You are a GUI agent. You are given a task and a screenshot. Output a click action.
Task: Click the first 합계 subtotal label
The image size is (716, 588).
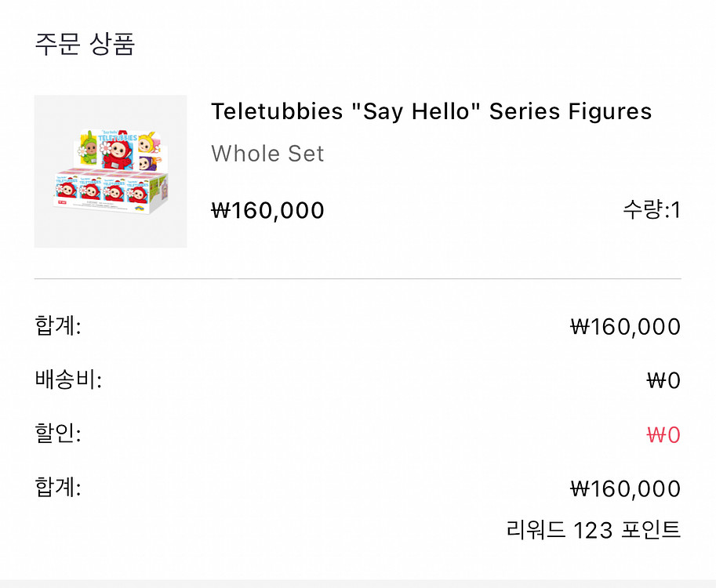(57, 325)
